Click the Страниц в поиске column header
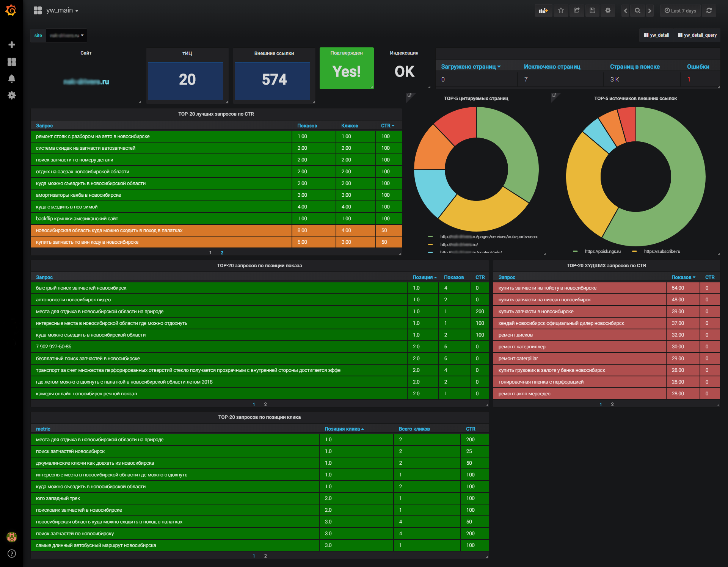This screenshot has height=567, width=728. click(x=635, y=67)
